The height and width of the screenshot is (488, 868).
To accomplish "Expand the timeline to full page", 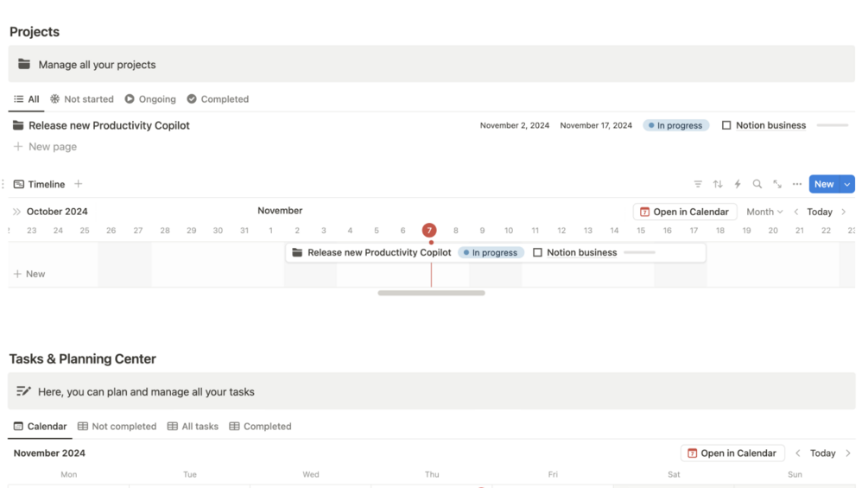I will coord(777,184).
